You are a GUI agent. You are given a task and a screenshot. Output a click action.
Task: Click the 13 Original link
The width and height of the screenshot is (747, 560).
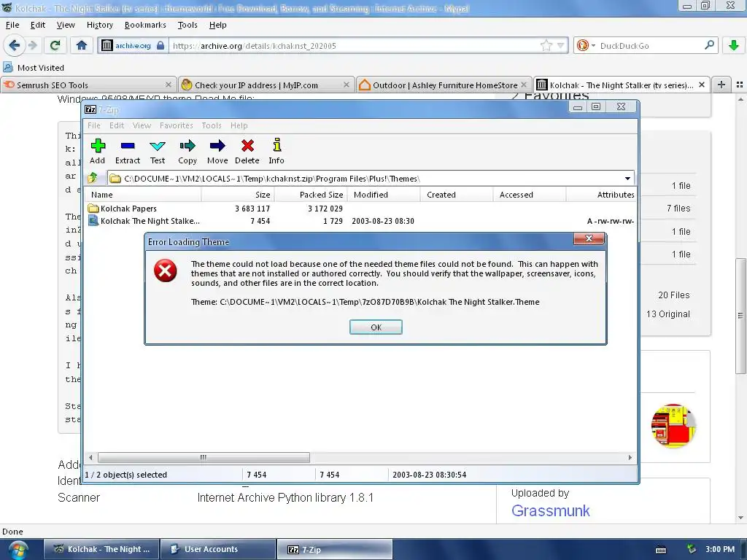668,314
